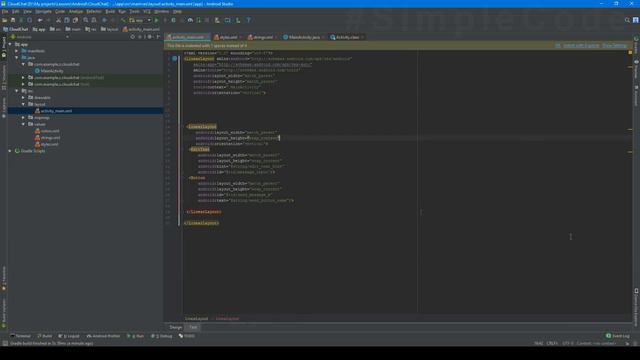Viewport: 640px width, 360px height.
Task: Open the run configuration app dropdown
Action: click(x=140, y=20)
